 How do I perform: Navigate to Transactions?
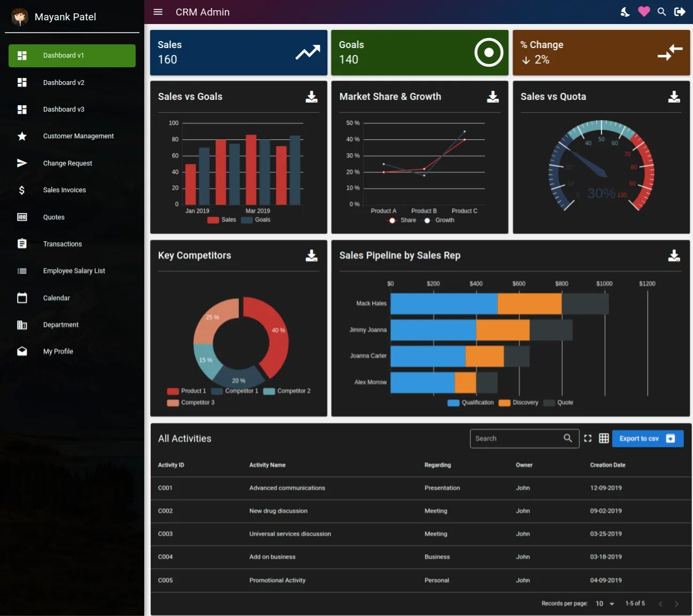72,244
